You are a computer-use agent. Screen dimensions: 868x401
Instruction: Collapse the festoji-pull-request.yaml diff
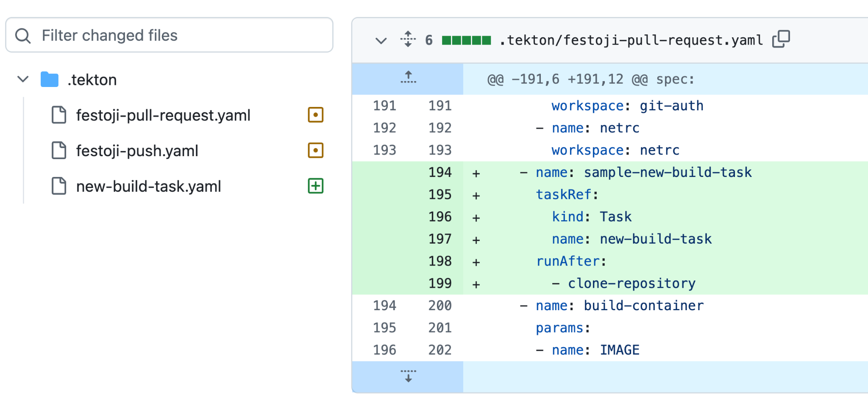(381, 40)
